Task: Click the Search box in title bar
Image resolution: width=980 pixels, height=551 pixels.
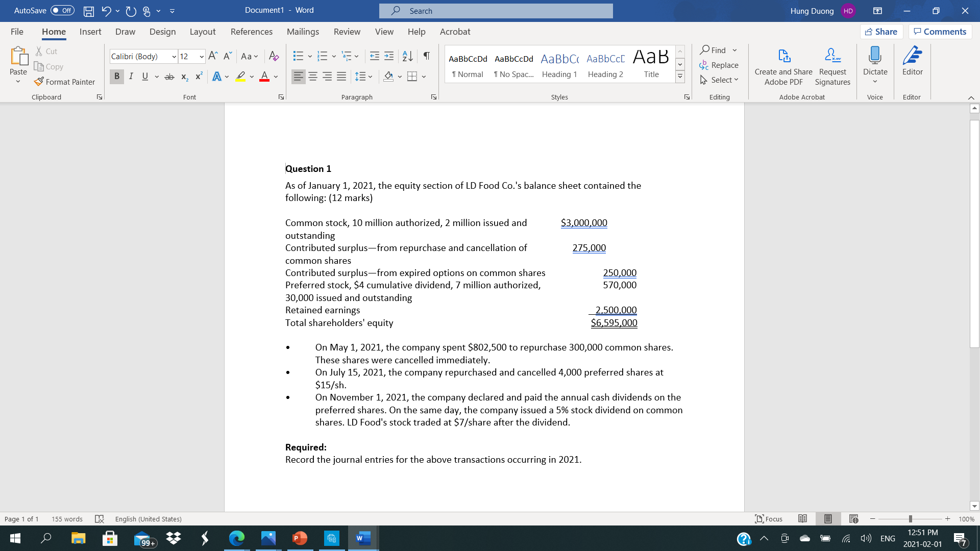Action: [496, 11]
